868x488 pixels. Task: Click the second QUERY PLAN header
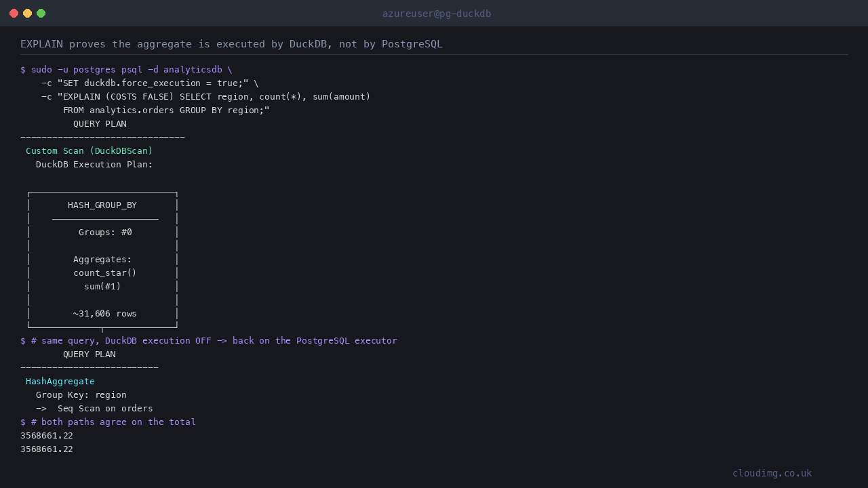(90, 354)
